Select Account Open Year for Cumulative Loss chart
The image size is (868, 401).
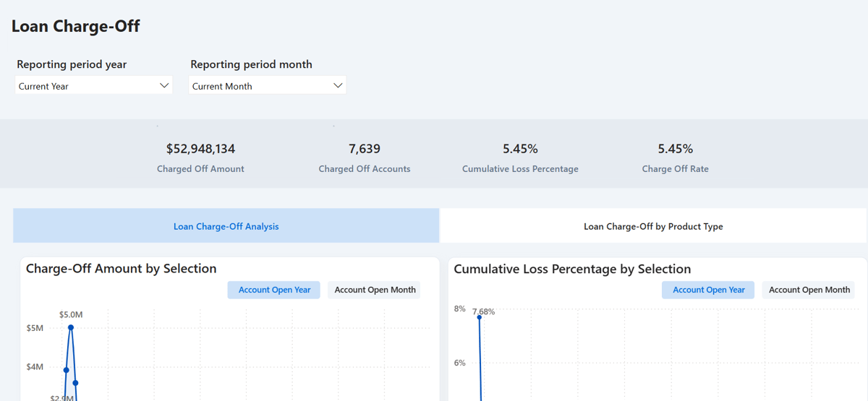point(708,290)
